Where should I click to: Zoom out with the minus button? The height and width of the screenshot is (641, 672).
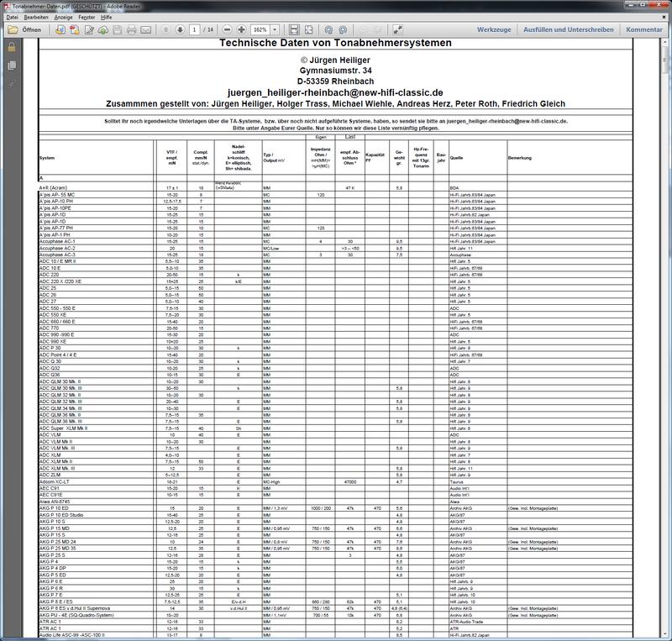click(227, 29)
